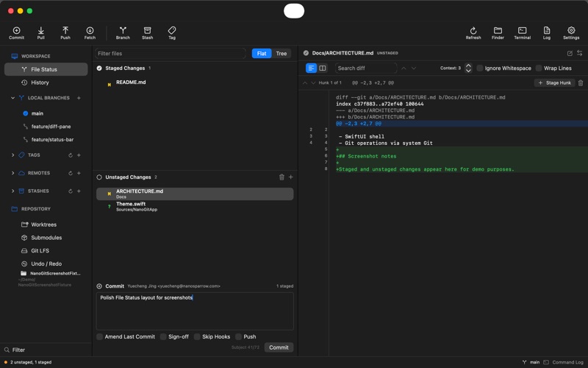Open Git LFS in the sidebar
588x368 pixels.
pyautogui.click(x=46, y=251)
